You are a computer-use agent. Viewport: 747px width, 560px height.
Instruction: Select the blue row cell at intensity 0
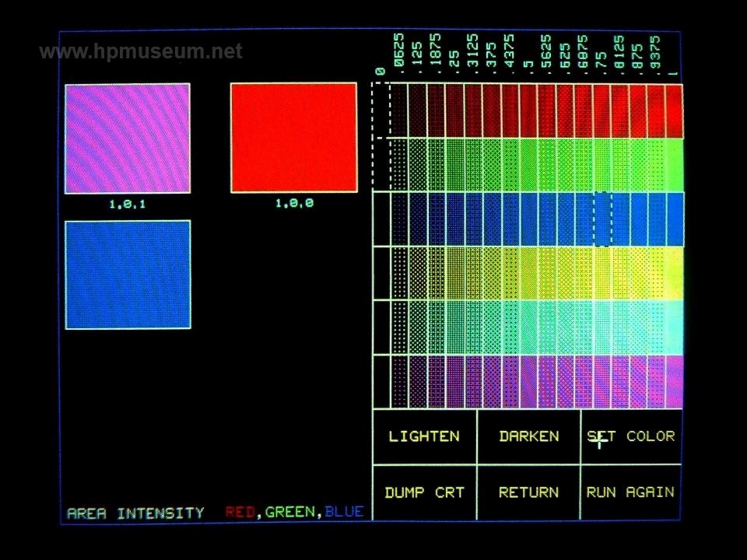click(381, 219)
